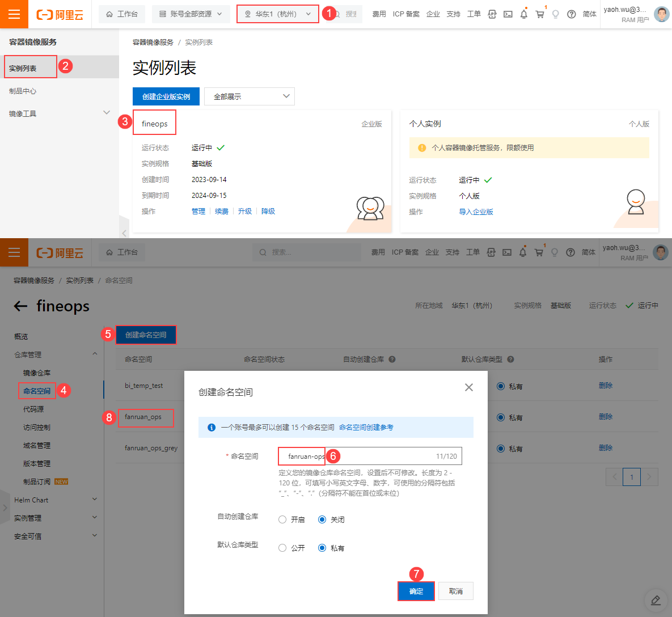Click the back arrow beside fineops title

(20, 306)
